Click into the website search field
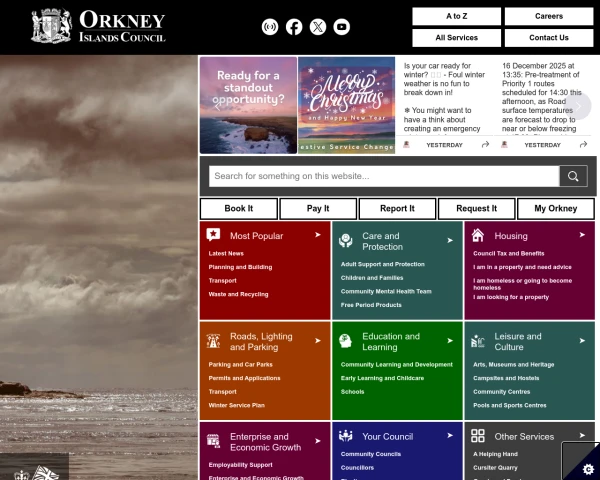 pos(384,176)
